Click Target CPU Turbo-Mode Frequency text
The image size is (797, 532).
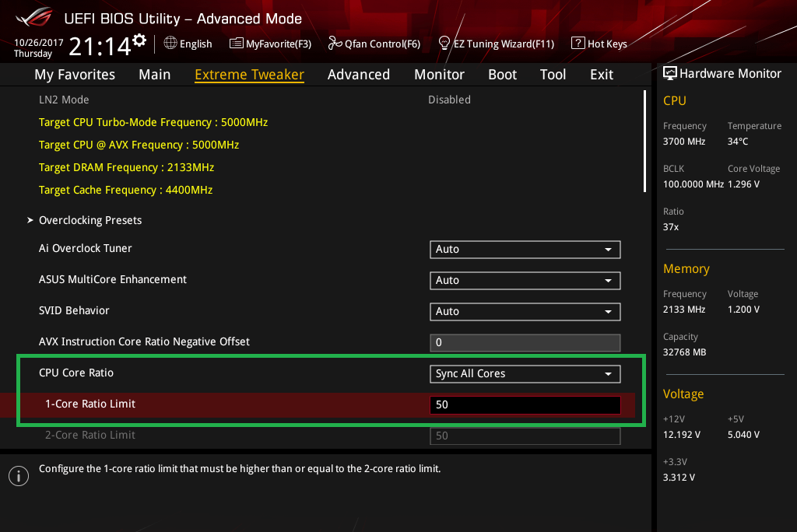(x=153, y=122)
